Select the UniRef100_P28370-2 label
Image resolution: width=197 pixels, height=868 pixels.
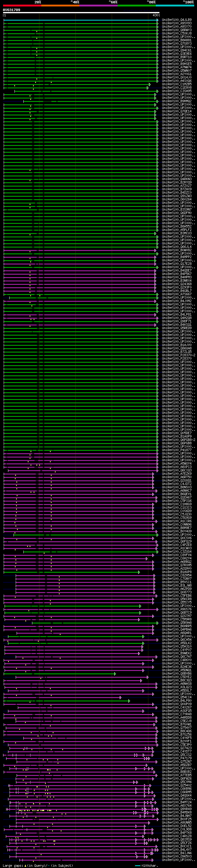(x=179, y=355)
